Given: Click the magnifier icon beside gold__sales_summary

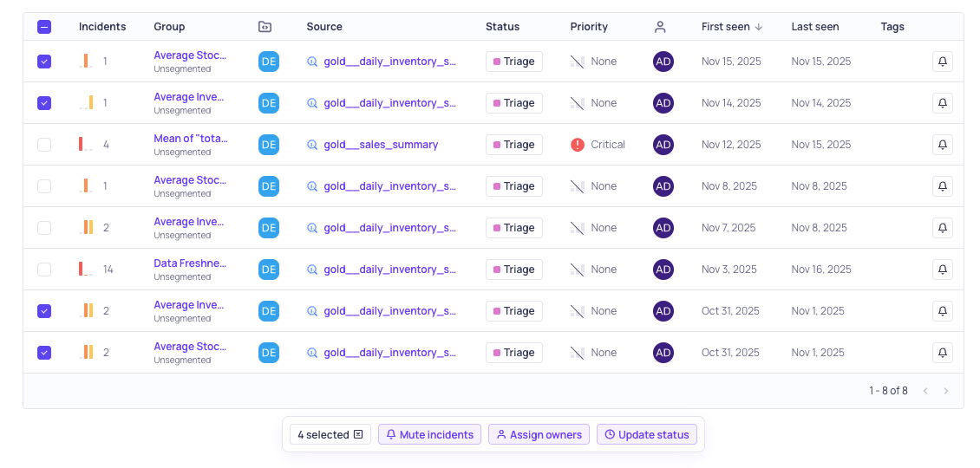Looking at the screenshot, I should (312, 145).
